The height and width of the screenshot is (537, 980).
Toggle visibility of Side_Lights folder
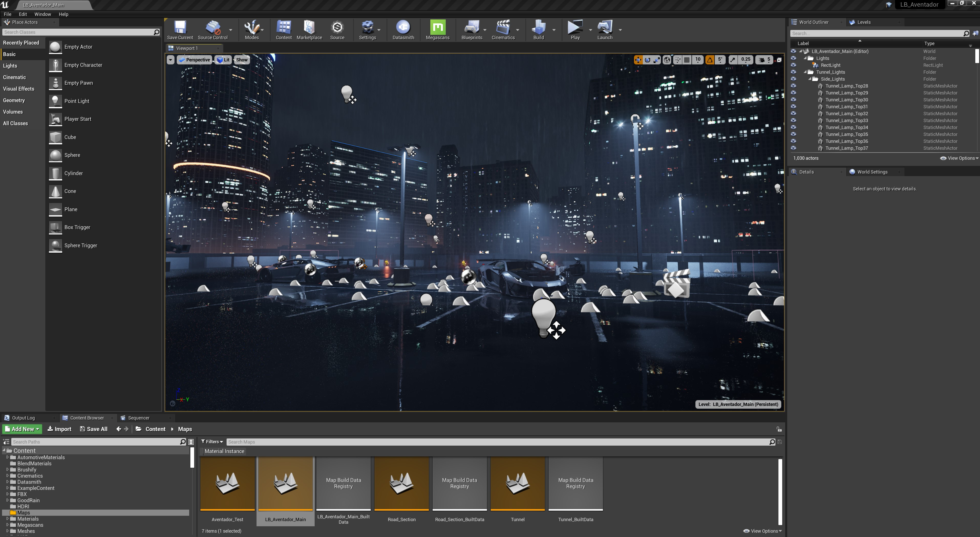click(x=793, y=79)
